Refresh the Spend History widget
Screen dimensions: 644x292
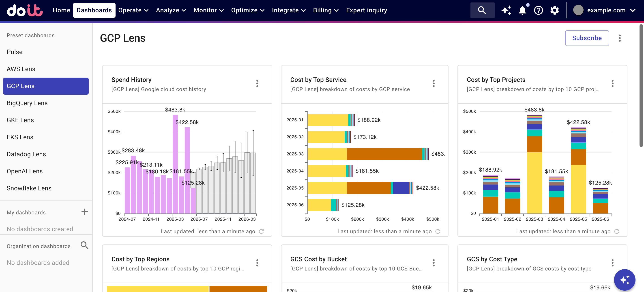click(261, 231)
